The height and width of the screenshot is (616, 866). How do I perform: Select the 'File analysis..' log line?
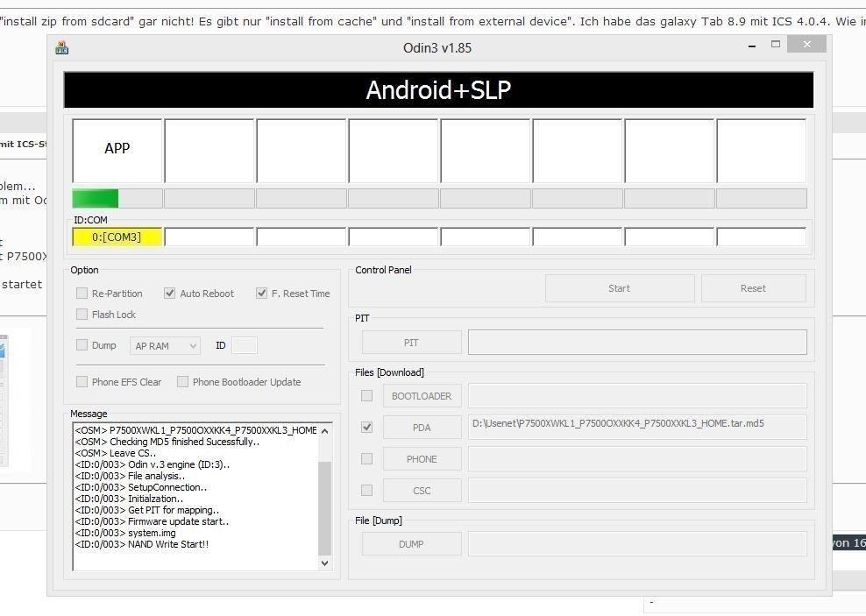point(130,476)
